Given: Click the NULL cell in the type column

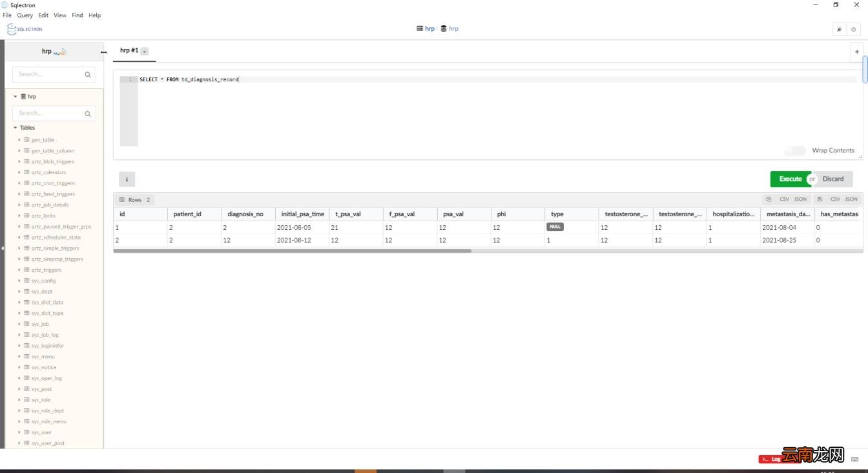Looking at the screenshot, I should [555, 227].
